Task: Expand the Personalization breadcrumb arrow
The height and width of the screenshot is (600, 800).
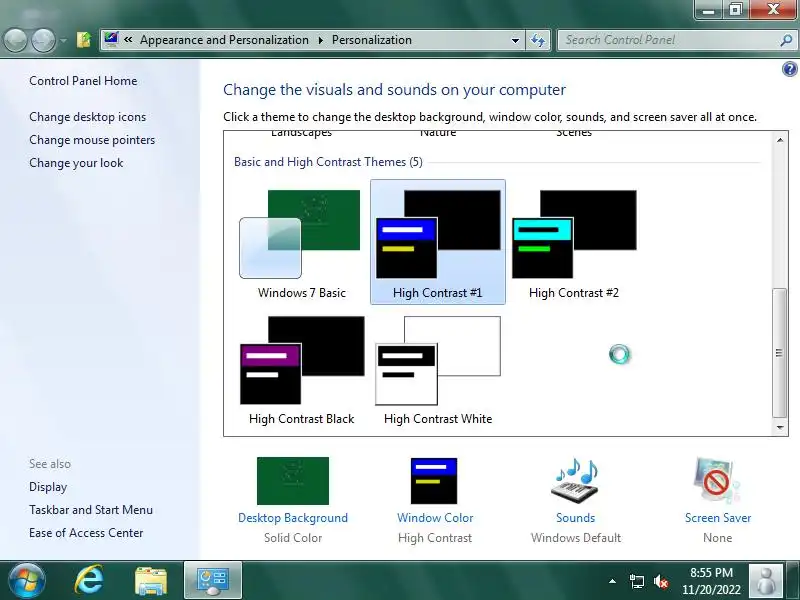Action: pos(320,40)
